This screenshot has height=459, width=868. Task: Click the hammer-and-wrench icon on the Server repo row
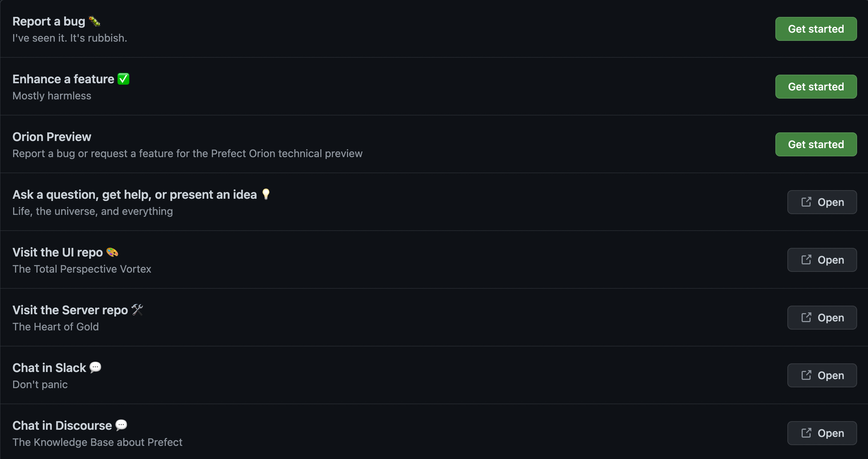click(x=137, y=310)
